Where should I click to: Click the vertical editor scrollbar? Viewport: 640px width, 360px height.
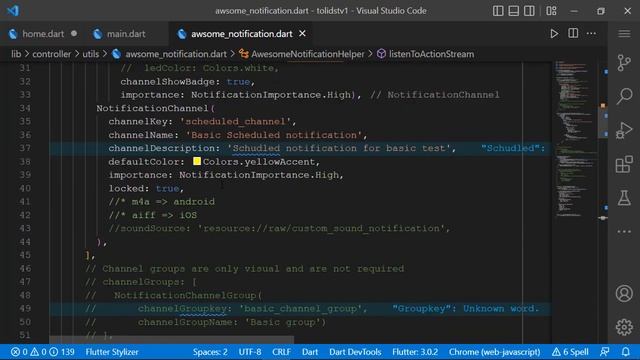coord(602,122)
